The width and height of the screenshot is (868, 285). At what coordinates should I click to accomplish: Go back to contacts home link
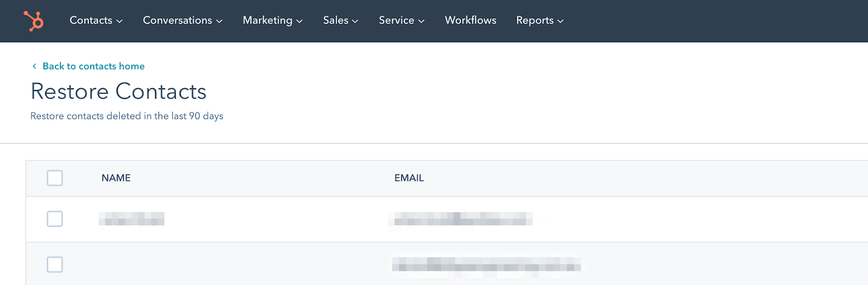(93, 66)
